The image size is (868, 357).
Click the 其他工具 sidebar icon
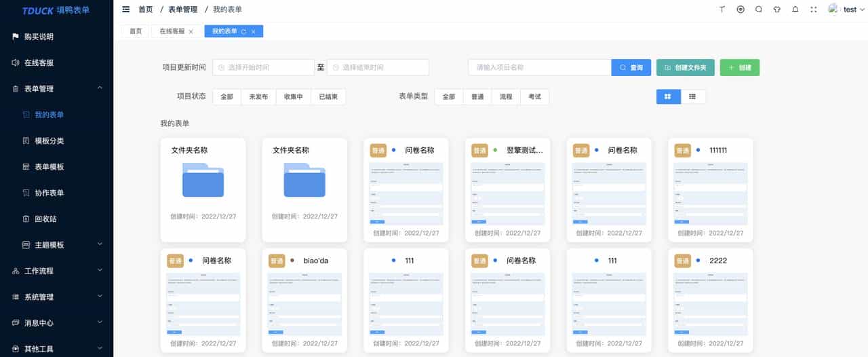tap(16, 349)
